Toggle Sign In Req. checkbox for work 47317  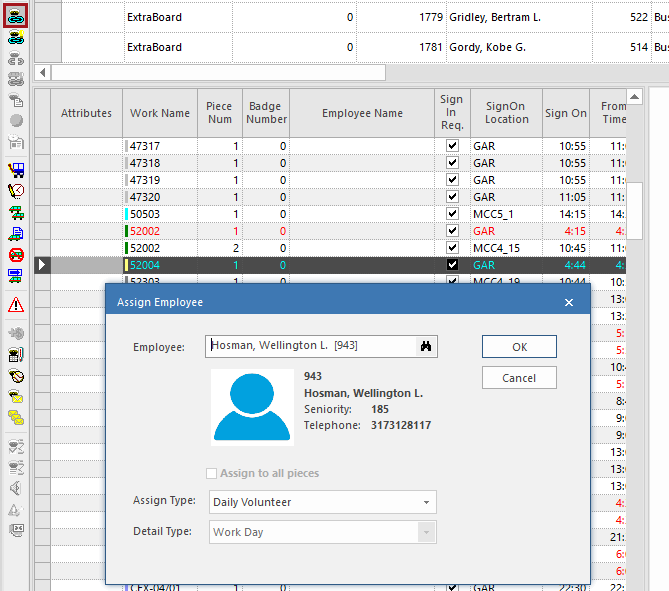(x=452, y=146)
